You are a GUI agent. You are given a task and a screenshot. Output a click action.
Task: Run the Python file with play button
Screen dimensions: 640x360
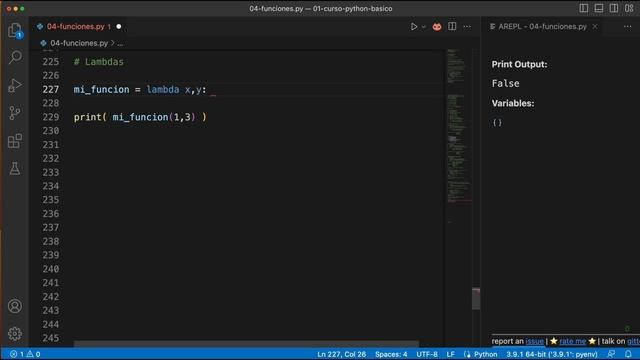413,27
